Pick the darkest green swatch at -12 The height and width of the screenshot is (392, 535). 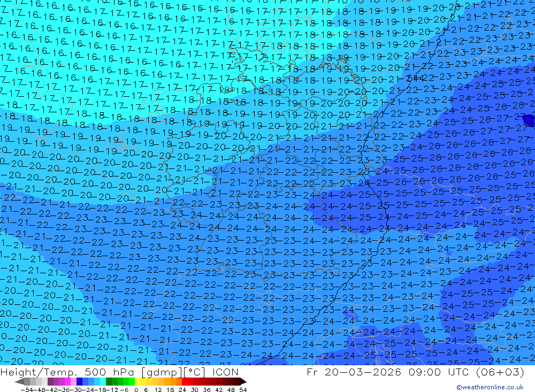109,382
